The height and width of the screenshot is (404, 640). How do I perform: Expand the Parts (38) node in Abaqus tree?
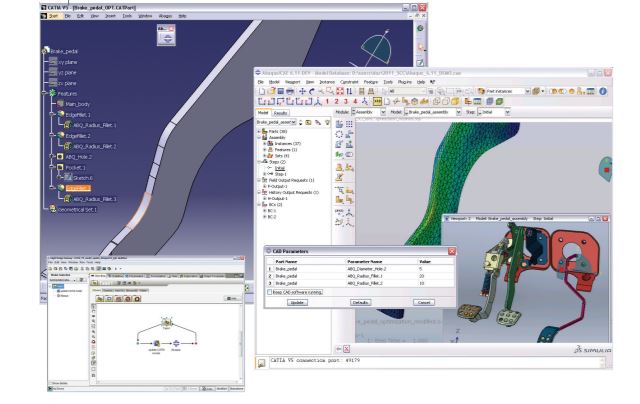(259, 131)
